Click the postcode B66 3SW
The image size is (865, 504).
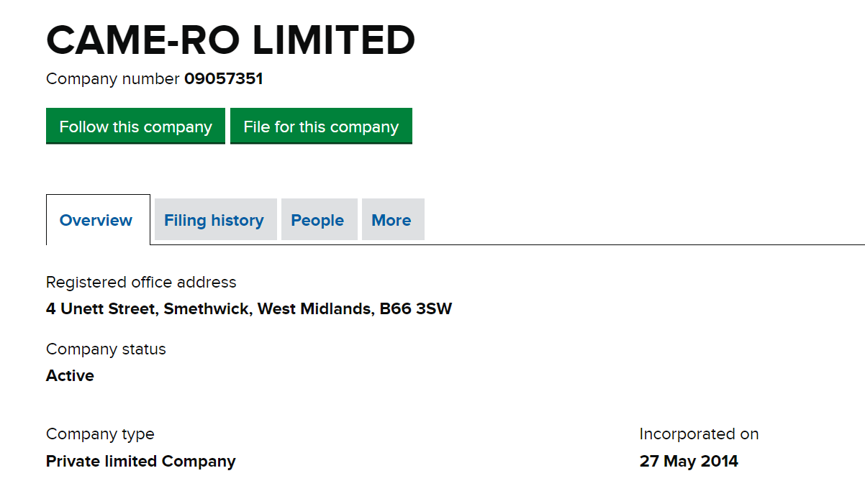416,309
